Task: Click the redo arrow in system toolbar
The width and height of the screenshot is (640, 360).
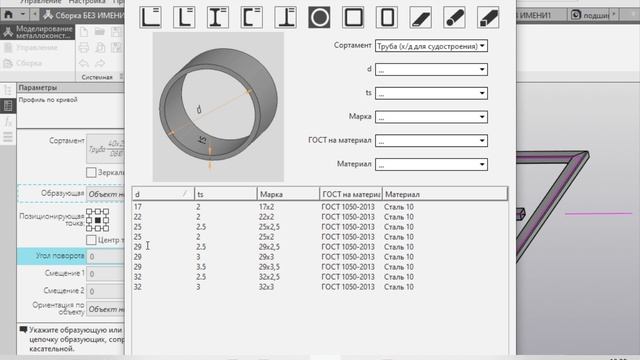Action: [100, 63]
